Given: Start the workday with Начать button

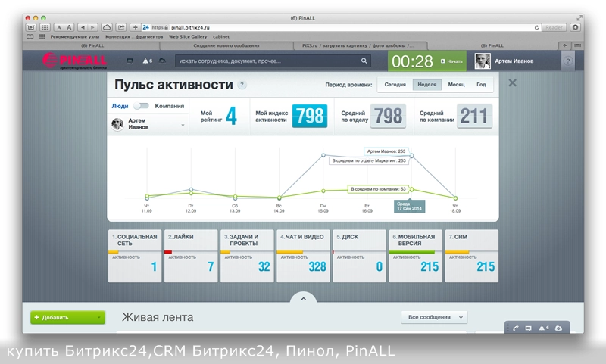Looking at the screenshot, I should click(x=451, y=61).
